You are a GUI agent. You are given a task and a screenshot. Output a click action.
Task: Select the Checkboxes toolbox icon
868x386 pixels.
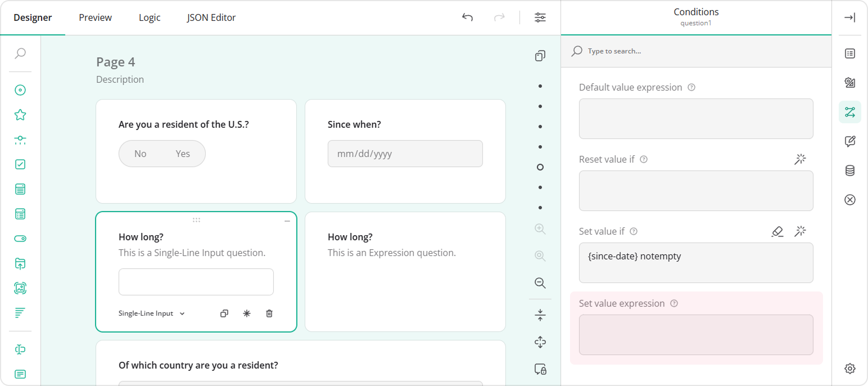(20, 164)
